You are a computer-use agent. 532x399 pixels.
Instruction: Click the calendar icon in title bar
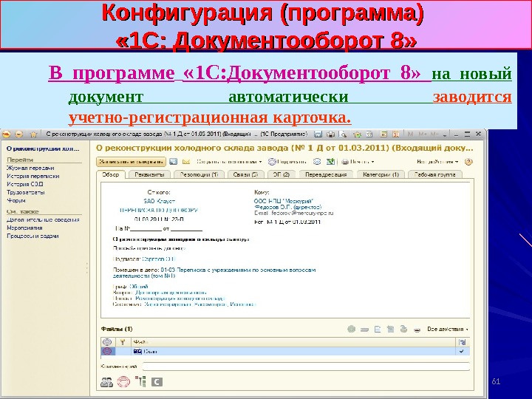(395, 134)
